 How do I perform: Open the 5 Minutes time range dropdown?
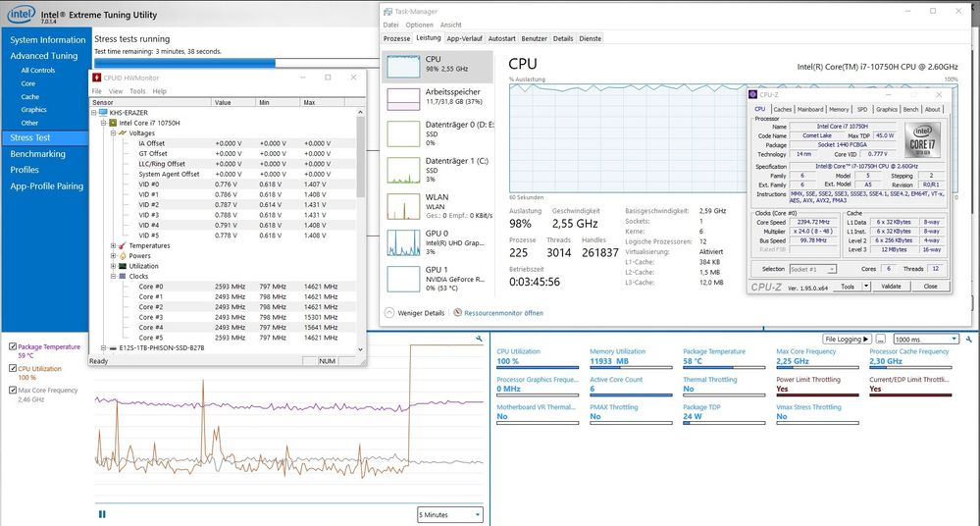(x=449, y=514)
